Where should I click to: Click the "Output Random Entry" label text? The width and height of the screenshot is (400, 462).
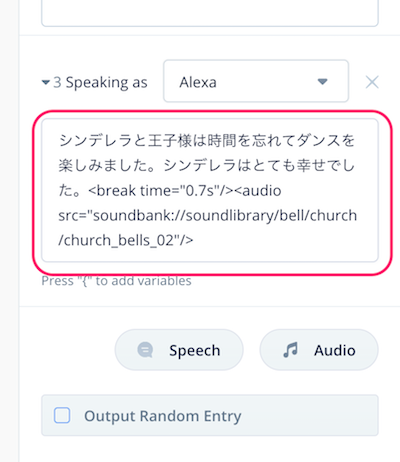click(x=163, y=416)
